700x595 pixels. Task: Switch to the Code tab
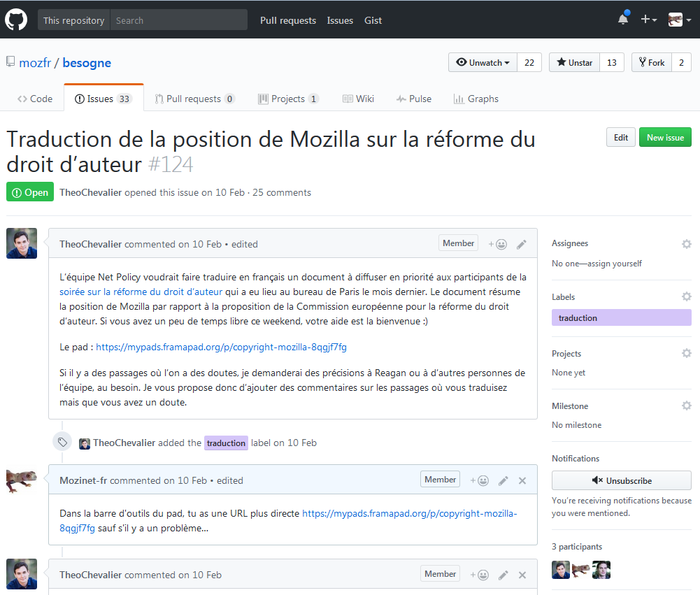coord(35,99)
